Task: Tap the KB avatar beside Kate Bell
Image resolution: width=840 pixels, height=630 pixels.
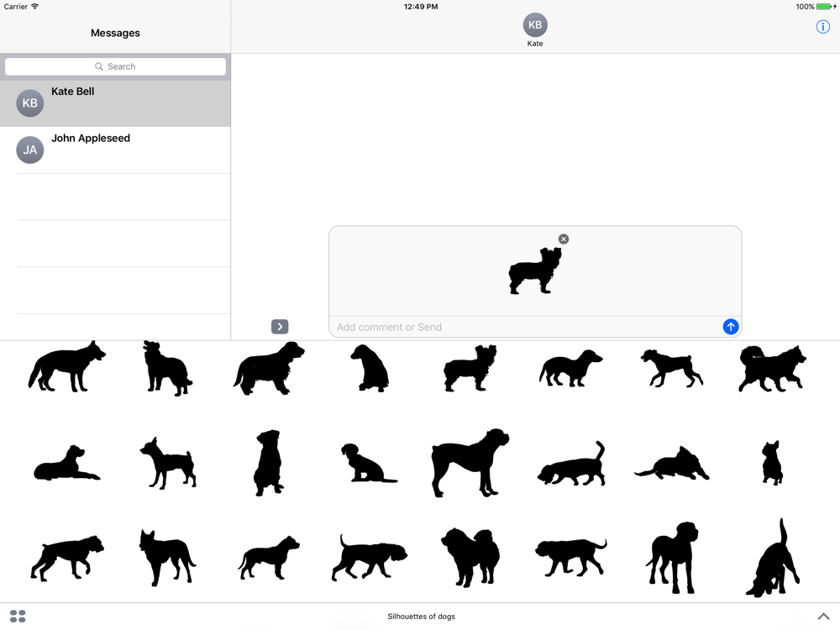Action: pos(30,102)
